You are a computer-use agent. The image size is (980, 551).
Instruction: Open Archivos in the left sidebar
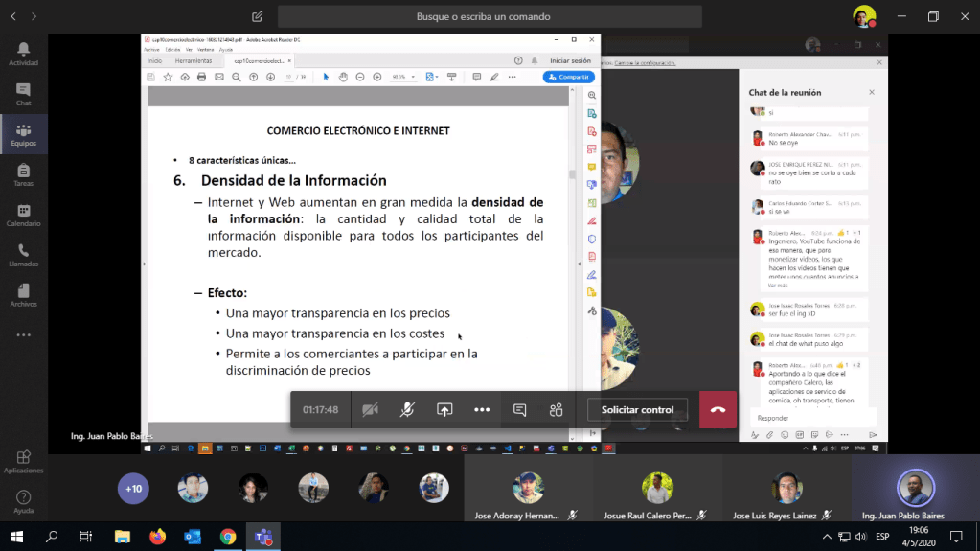(23, 296)
